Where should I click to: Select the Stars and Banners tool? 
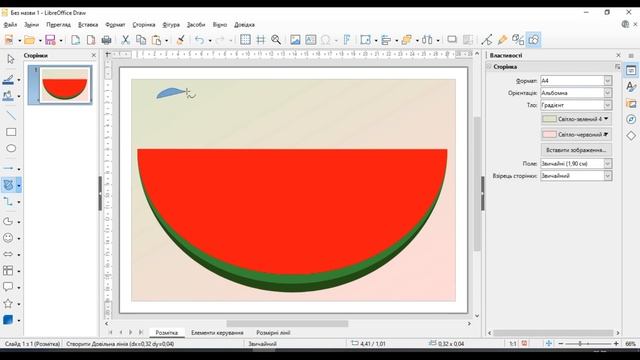coord(8,303)
